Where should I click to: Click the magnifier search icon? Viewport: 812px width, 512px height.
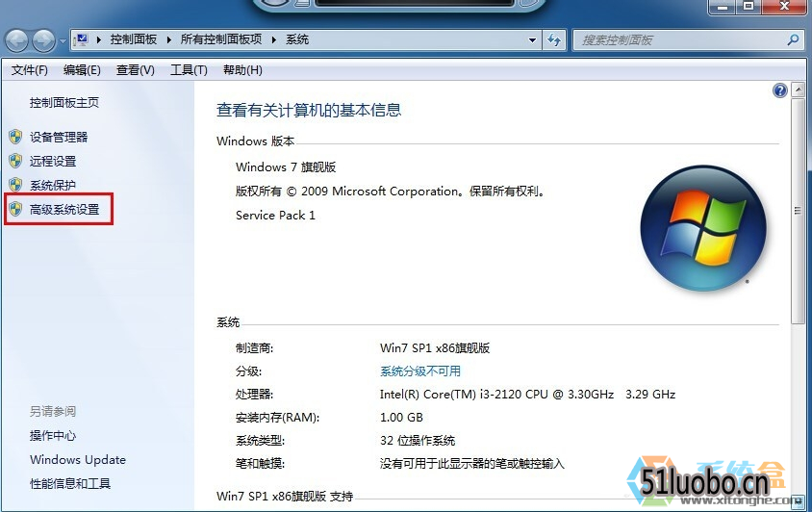793,39
